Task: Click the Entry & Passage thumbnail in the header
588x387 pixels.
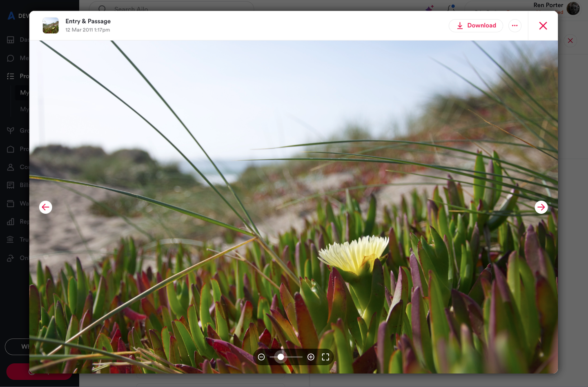Action: pos(51,25)
